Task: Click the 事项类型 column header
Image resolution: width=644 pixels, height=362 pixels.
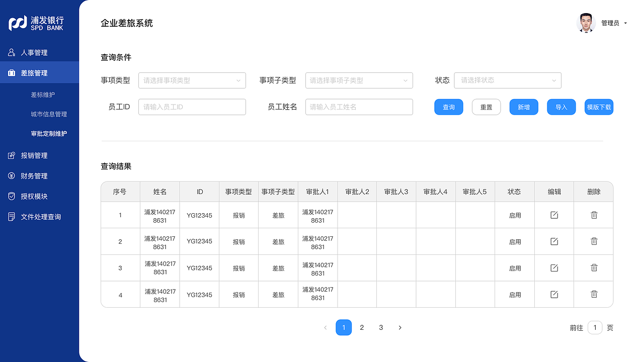Action: 238,192
